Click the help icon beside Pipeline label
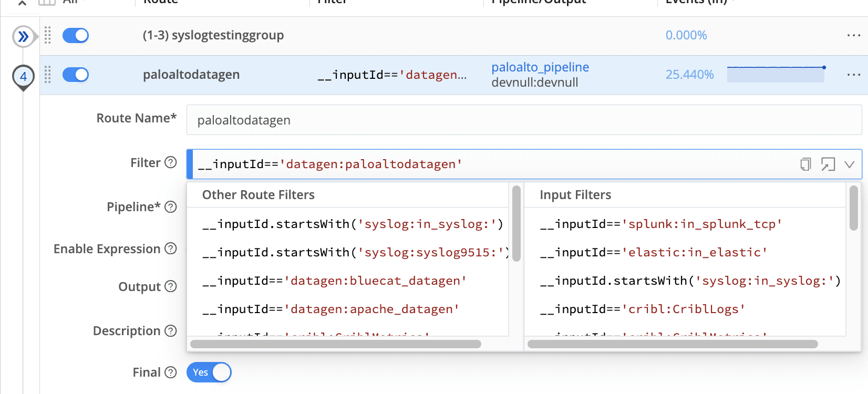This screenshot has width=868, height=394. (x=171, y=207)
